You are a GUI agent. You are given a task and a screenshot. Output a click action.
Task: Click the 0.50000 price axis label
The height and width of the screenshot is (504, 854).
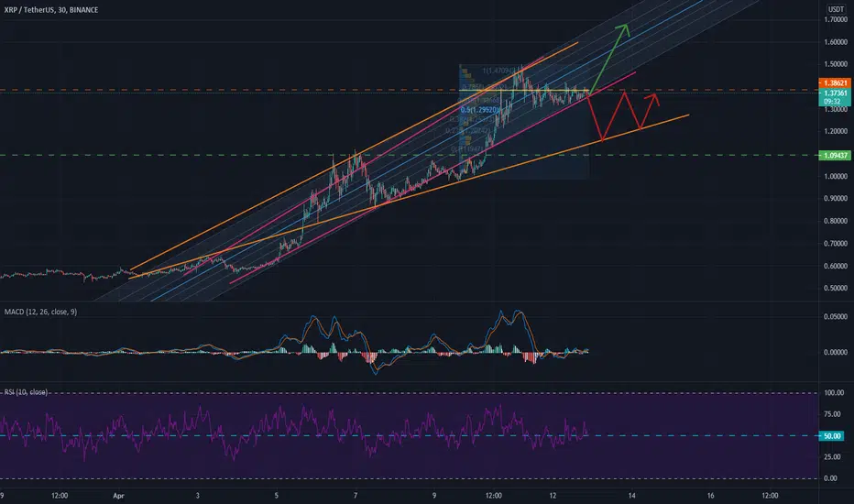pyautogui.click(x=836, y=289)
